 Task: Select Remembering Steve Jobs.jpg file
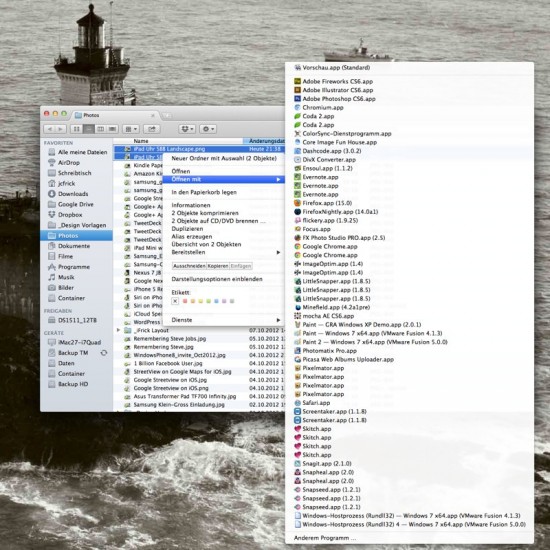199,339
